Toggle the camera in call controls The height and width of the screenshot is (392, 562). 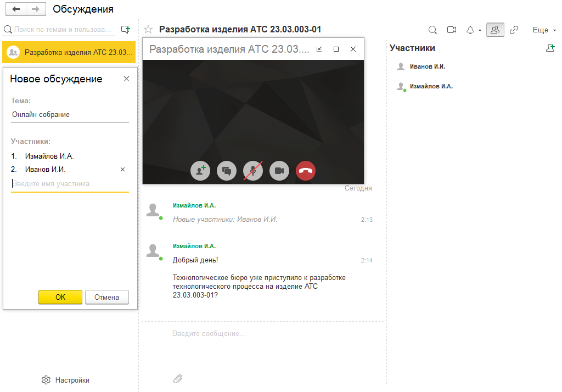pyautogui.click(x=279, y=171)
